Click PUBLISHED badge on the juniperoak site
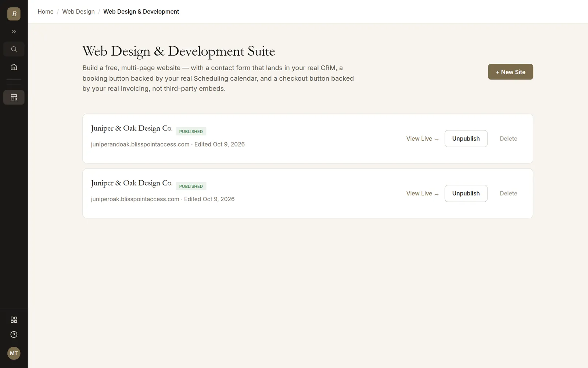 point(191,186)
